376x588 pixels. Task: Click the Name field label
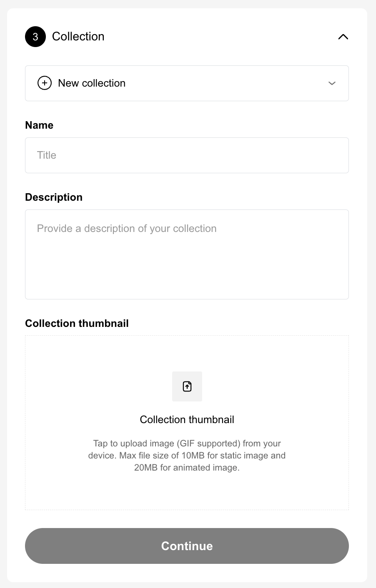[39, 125]
